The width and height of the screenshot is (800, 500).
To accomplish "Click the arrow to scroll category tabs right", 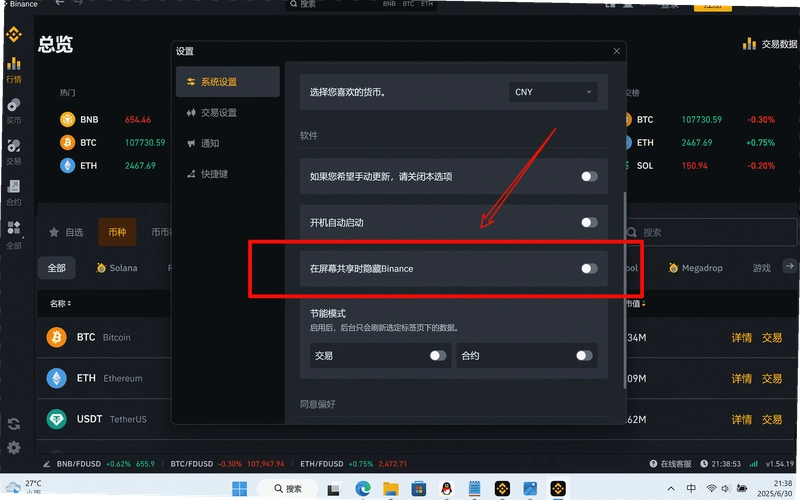I will (x=789, y=266).
